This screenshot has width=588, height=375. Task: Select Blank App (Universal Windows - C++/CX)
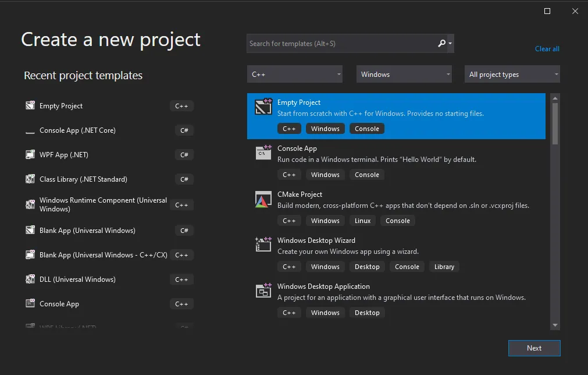[103, 255]
